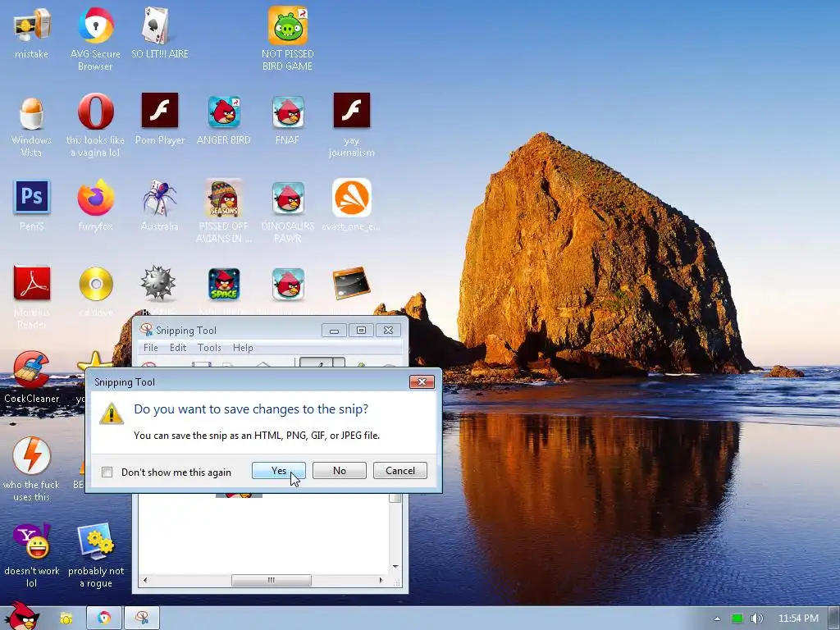Select the 'probably not a rogue' gears icon
This screenshot has width=840, height=630.
pos(95,556)
